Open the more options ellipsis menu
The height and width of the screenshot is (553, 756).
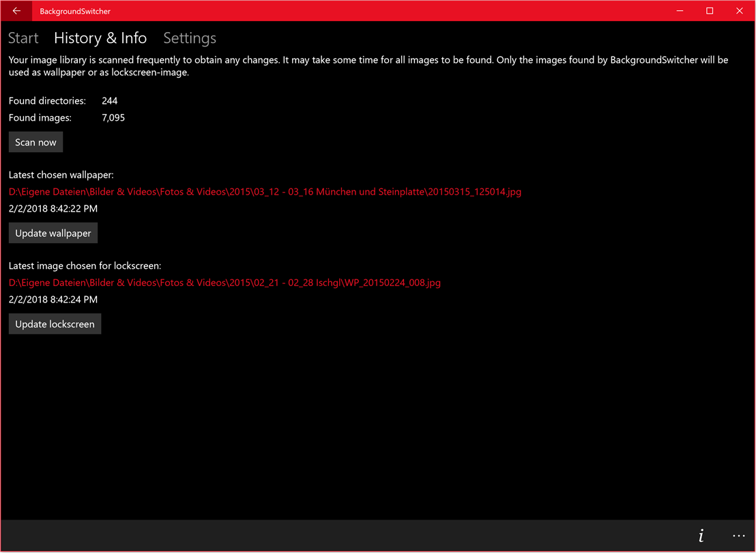739,536
